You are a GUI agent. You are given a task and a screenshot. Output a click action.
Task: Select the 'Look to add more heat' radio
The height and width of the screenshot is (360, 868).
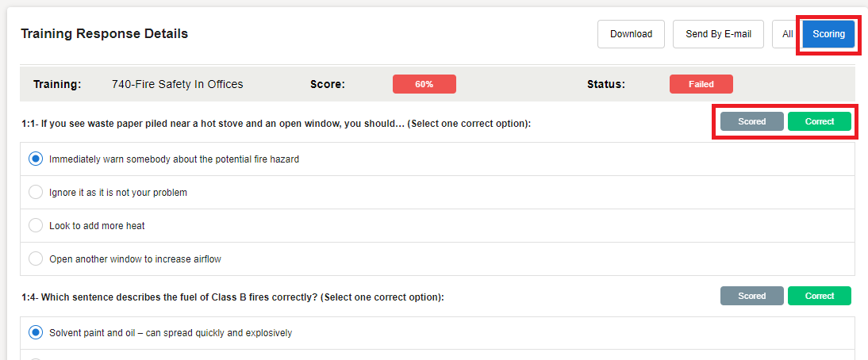(x=36, y=225)
